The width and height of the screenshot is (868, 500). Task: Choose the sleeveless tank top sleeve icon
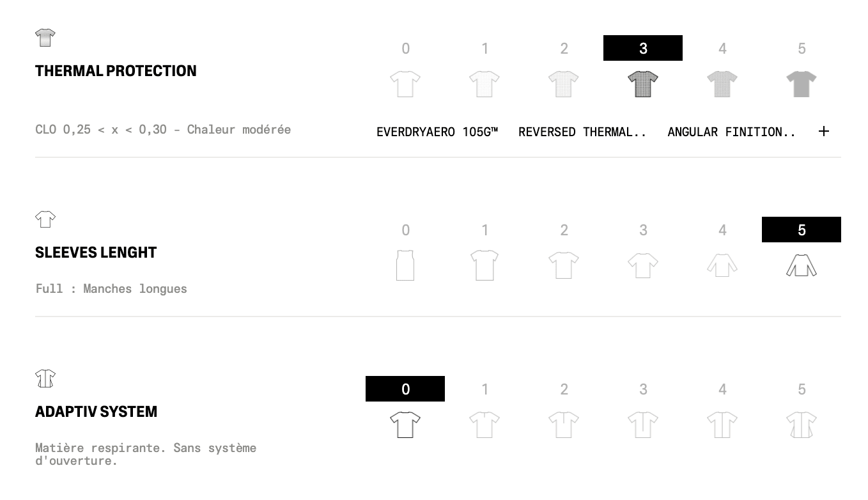pos(405,265)
